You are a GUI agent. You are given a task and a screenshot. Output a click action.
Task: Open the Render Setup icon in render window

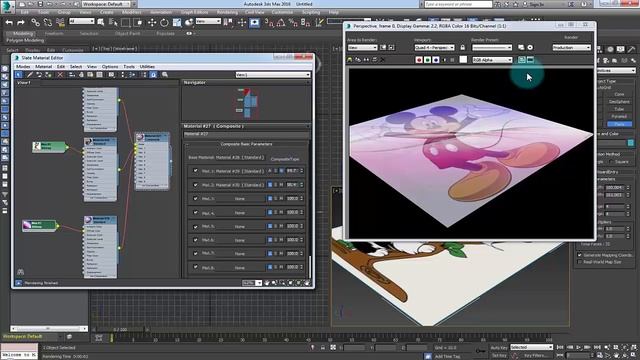point(521,47)
